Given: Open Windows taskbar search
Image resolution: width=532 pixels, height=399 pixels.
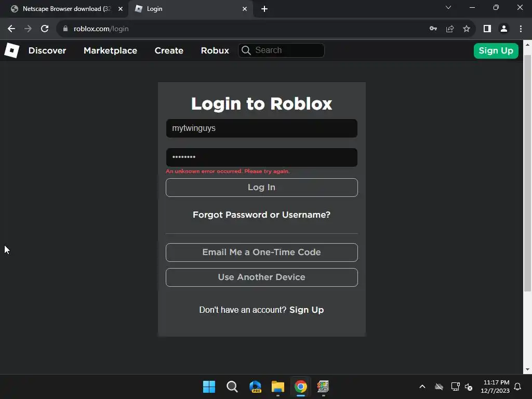Looking at the screenshot, I should (x=232, y=387).
